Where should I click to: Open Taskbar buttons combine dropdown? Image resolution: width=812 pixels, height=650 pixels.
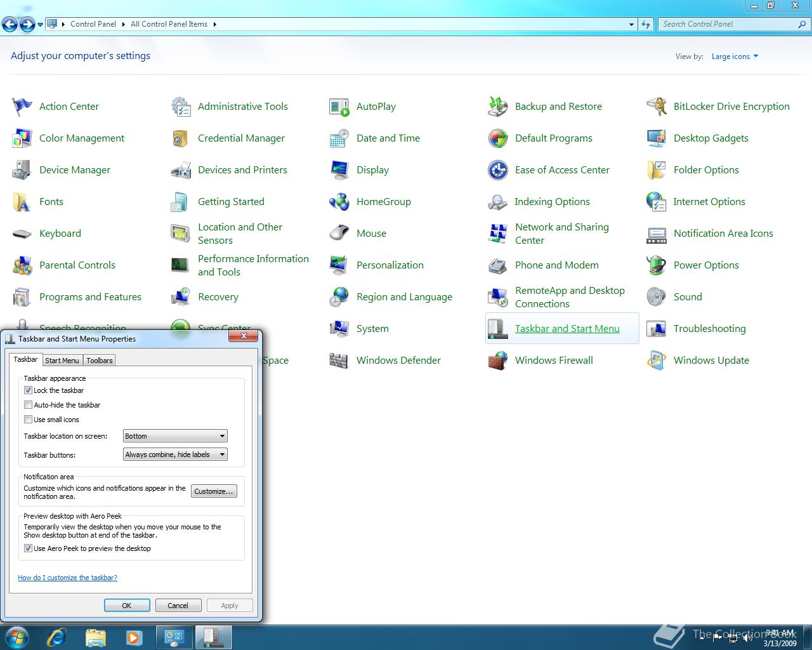pos(175,454)
